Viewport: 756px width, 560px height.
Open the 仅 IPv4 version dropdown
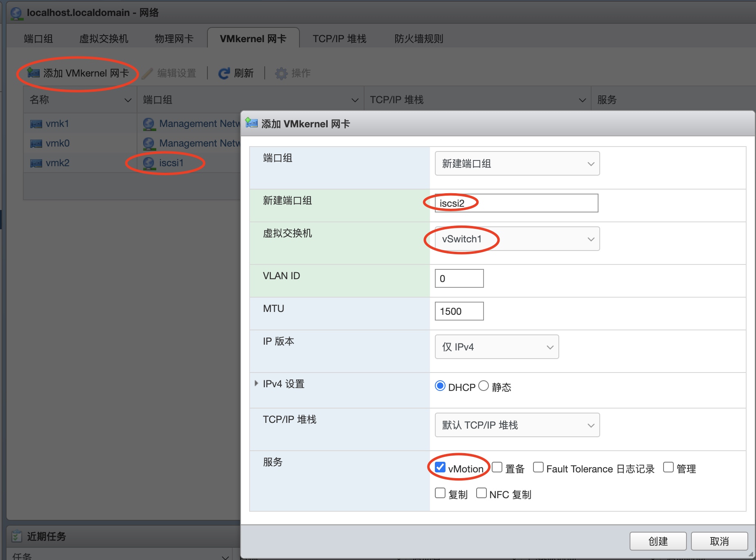coord(497,347)
